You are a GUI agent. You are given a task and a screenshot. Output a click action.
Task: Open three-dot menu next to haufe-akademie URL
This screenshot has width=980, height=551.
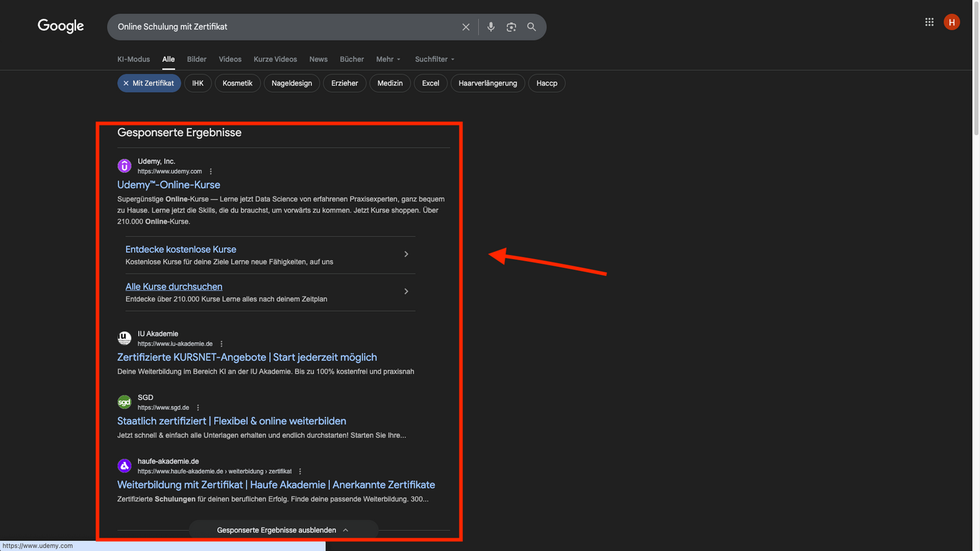point(300,471)
